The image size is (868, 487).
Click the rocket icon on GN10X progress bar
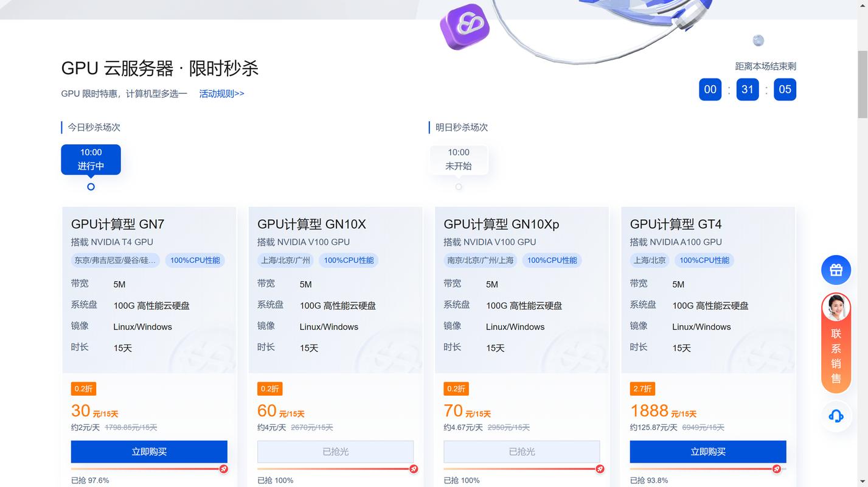[x=414, y=469]
